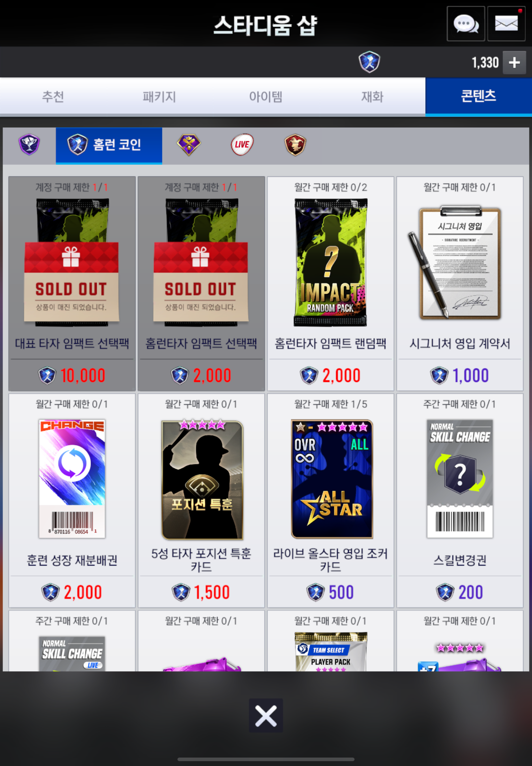Viewport: 532px width, 766px height.
Task: Close the shop with the X button
Action: coord(266,715)
